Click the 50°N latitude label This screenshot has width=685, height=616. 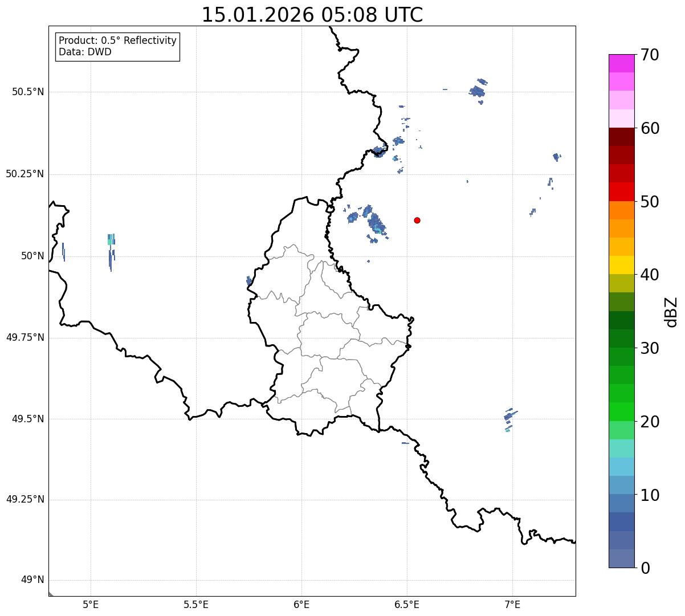click(32, 256)
